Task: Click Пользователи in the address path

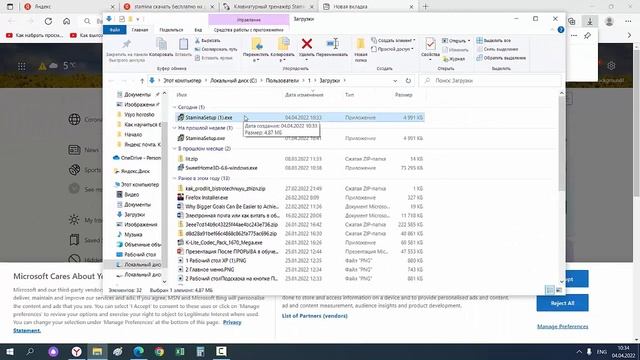Action: pos(282,81)
